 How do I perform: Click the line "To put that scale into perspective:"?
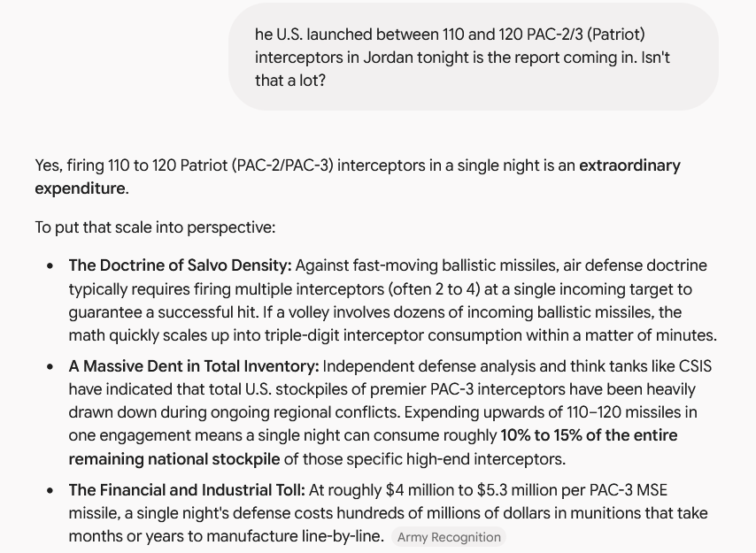(x=155, y=227)
